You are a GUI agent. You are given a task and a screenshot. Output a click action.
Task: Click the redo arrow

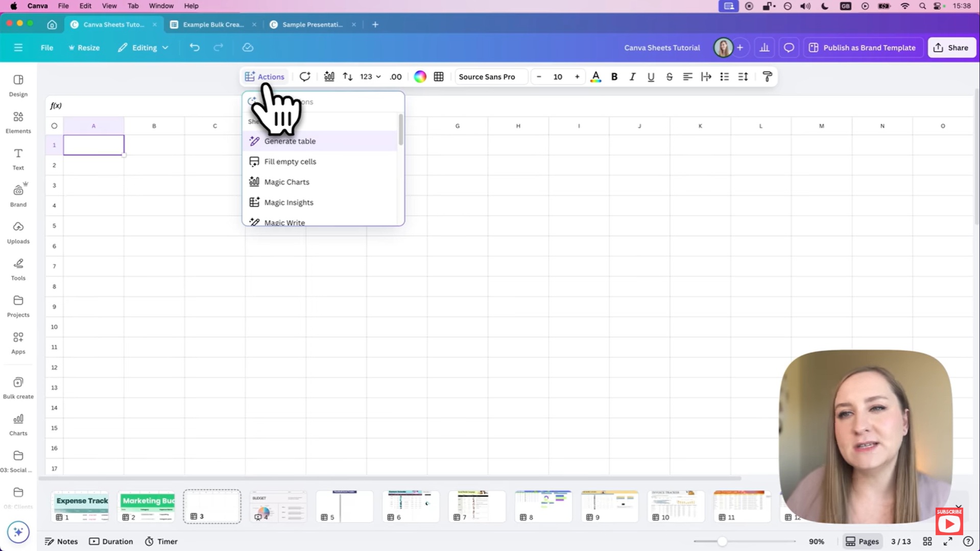[218, 47]
